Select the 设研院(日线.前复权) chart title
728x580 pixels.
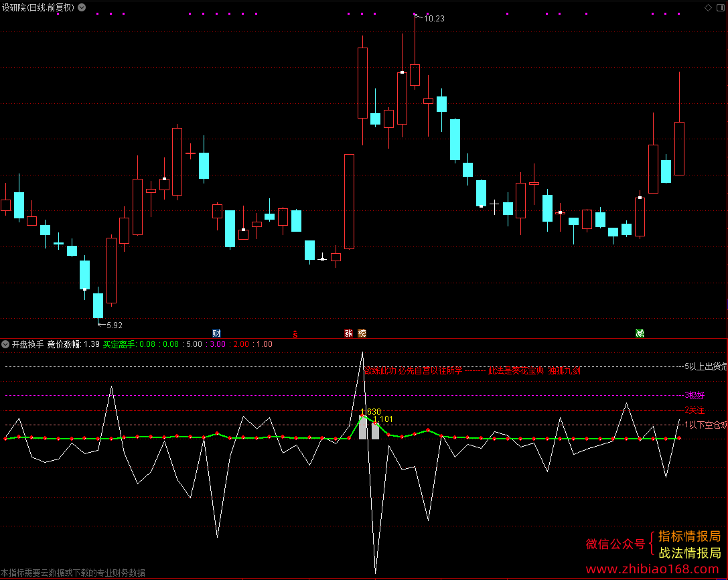38,7
